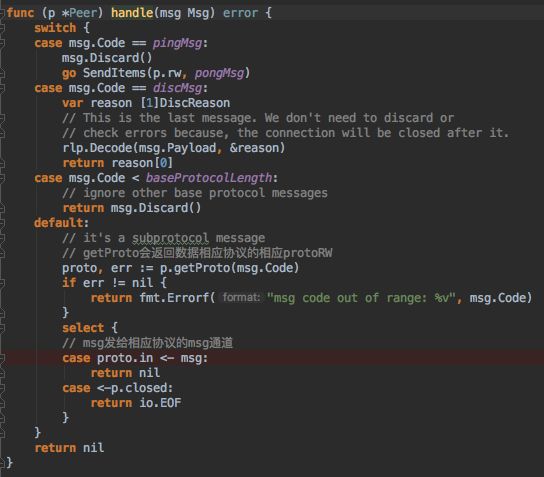Click the baseProtocolLength constant
This screenshot has width=544, height=477.
(209, 178)
